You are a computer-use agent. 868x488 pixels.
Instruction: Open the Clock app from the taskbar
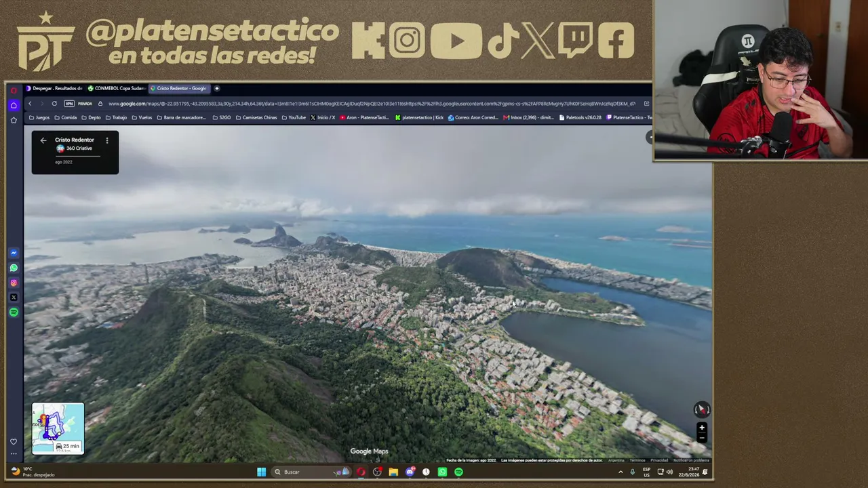pos(426,472)
